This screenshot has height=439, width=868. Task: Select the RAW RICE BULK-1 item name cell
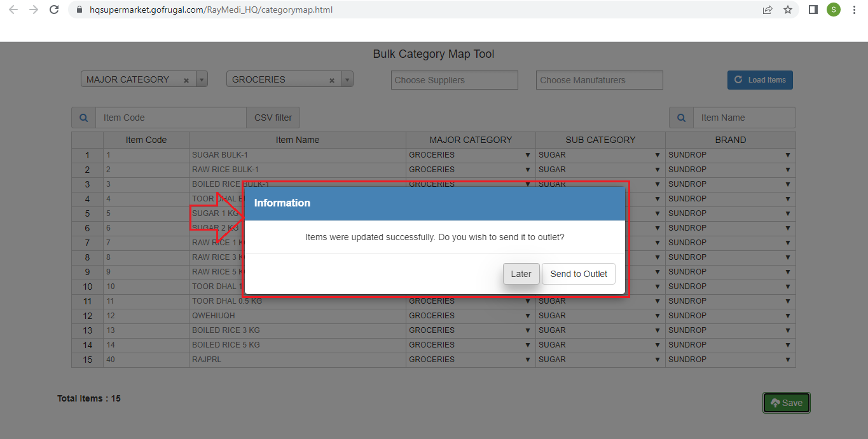pyautogui.click(x=298, y=170)
